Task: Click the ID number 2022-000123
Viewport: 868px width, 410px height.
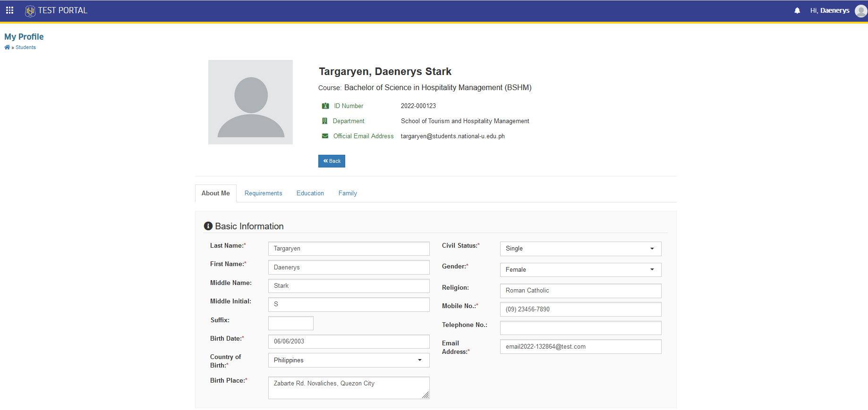Action: coord(418,106)
